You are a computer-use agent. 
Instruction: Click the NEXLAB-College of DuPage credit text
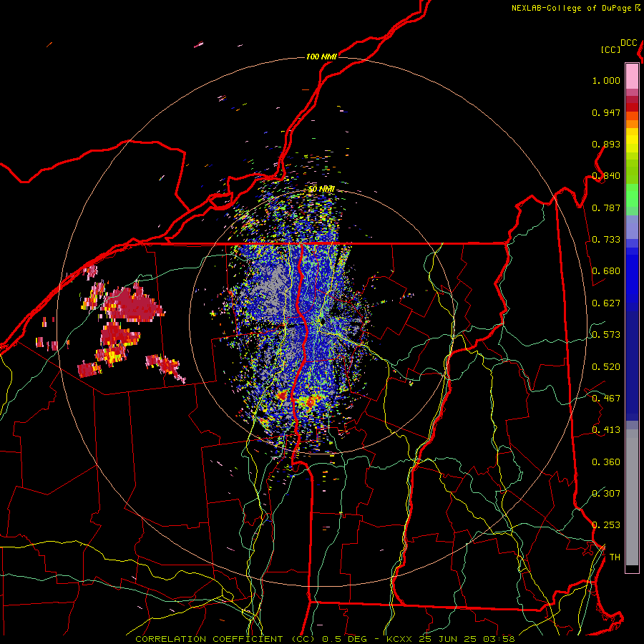point(571,8)
